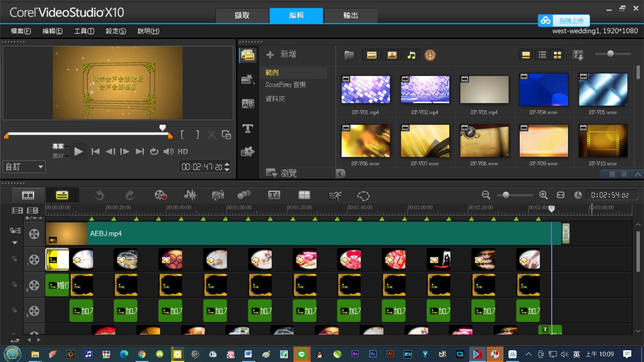Open the 說明(H) help menu
644x362 pixels.
[148, 31]
